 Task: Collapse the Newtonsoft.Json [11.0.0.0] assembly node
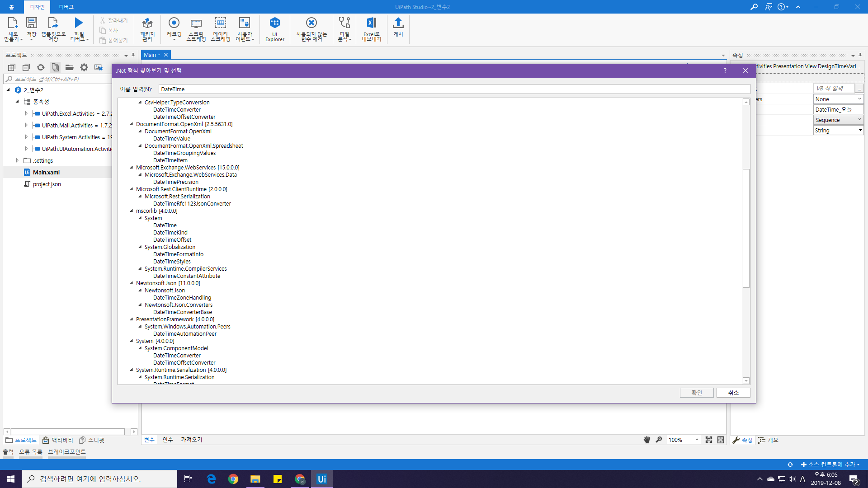[132, 283]
